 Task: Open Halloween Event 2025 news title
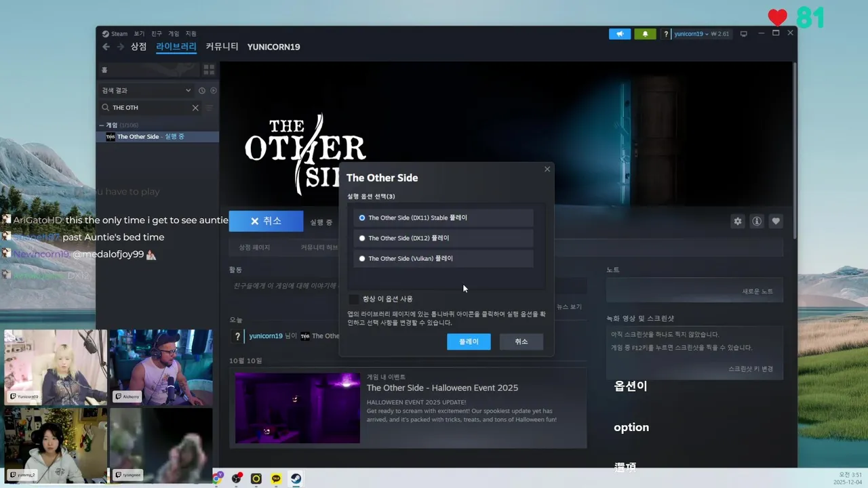coord(442,388)
